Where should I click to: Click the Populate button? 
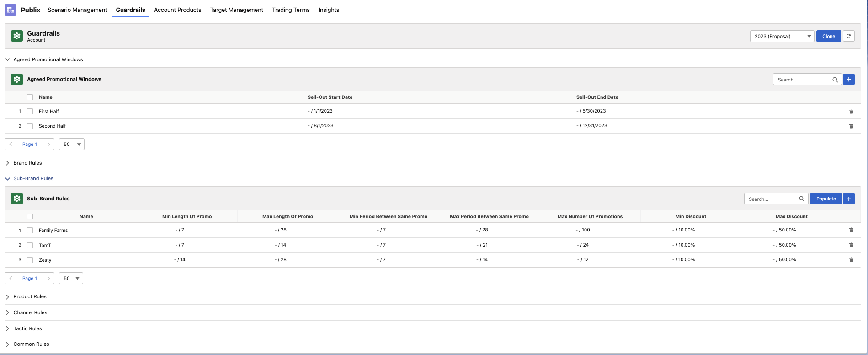pos(826,199)
